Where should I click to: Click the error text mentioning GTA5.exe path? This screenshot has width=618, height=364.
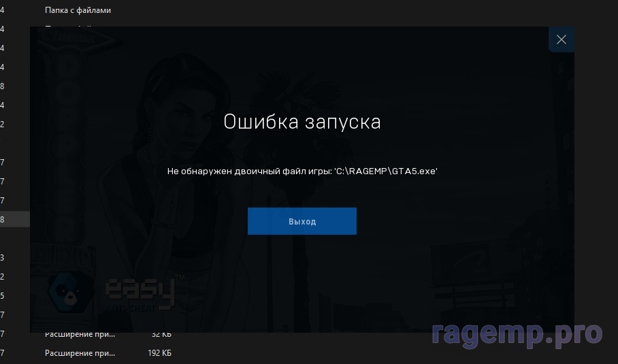[302, 171]
